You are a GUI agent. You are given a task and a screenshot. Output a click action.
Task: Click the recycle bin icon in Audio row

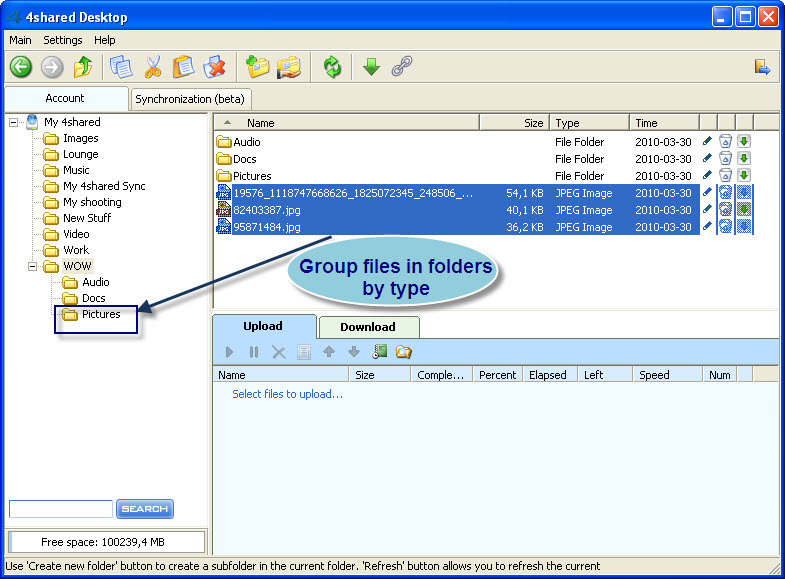pos(726,142)
